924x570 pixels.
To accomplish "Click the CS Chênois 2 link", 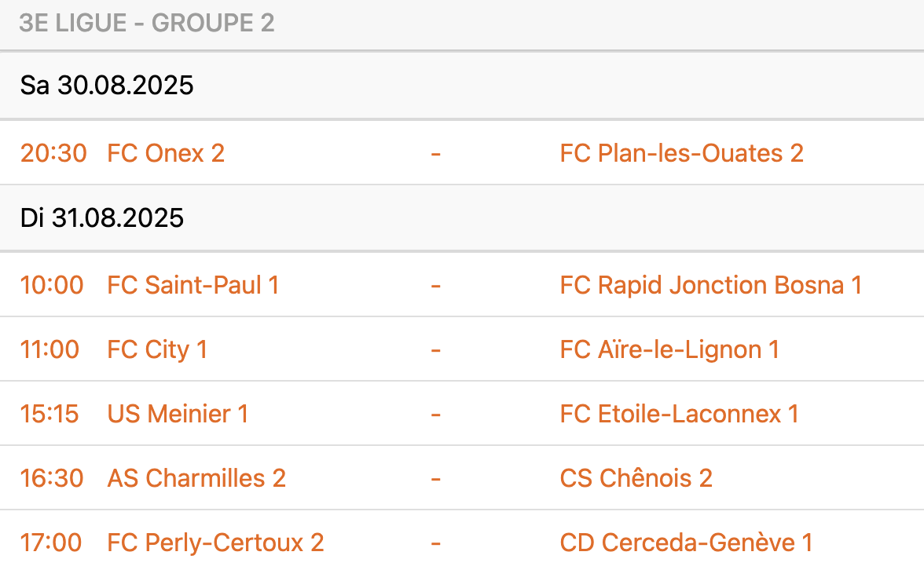I will [x=636, y=478].
